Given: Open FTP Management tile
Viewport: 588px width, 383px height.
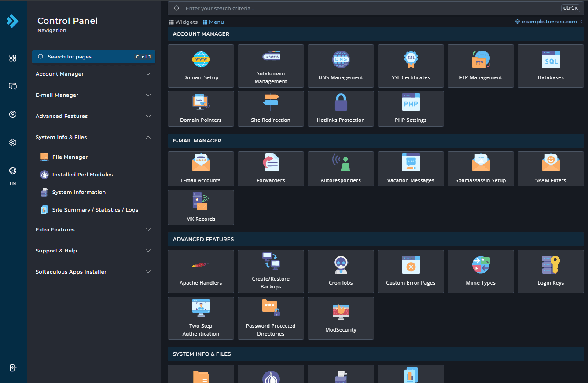Looking at the screenshot, I should pos(481,66).
